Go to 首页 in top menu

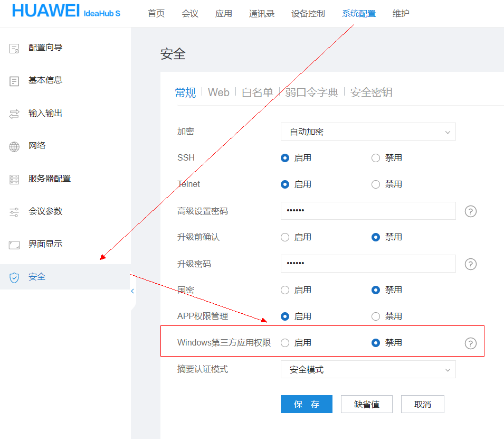click(x=156, y=14)
